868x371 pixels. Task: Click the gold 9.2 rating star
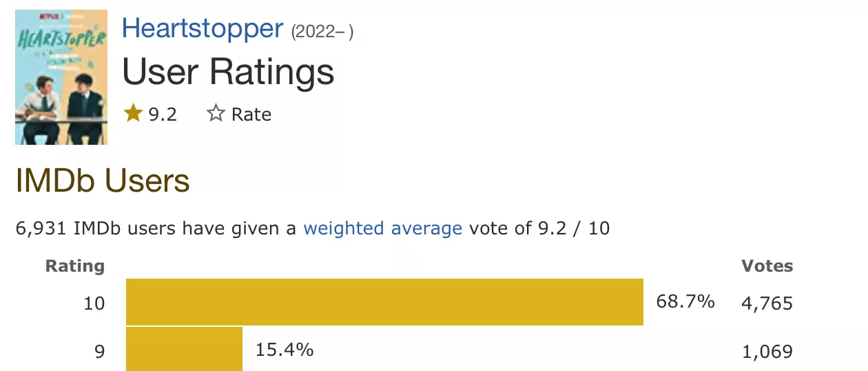133,113
